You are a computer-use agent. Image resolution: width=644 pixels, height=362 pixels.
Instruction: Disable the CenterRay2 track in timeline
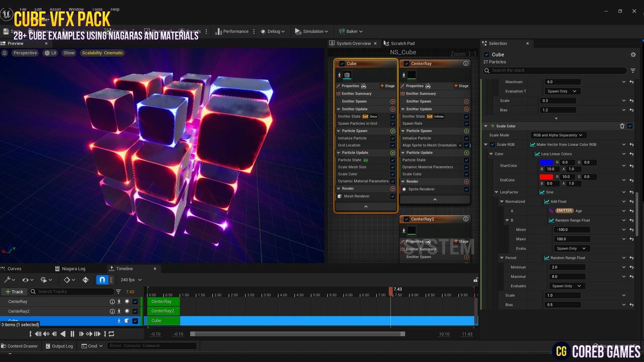(135, 311)
